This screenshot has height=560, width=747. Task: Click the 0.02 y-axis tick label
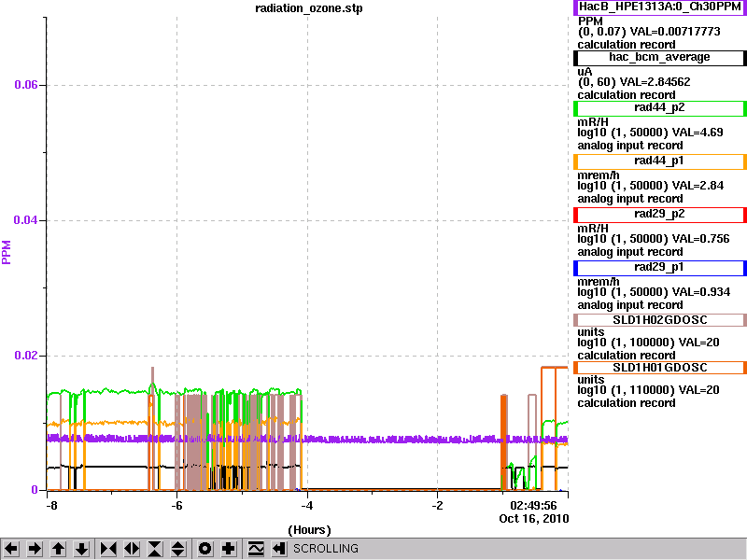pyautogui.click(x=26, y=356)
